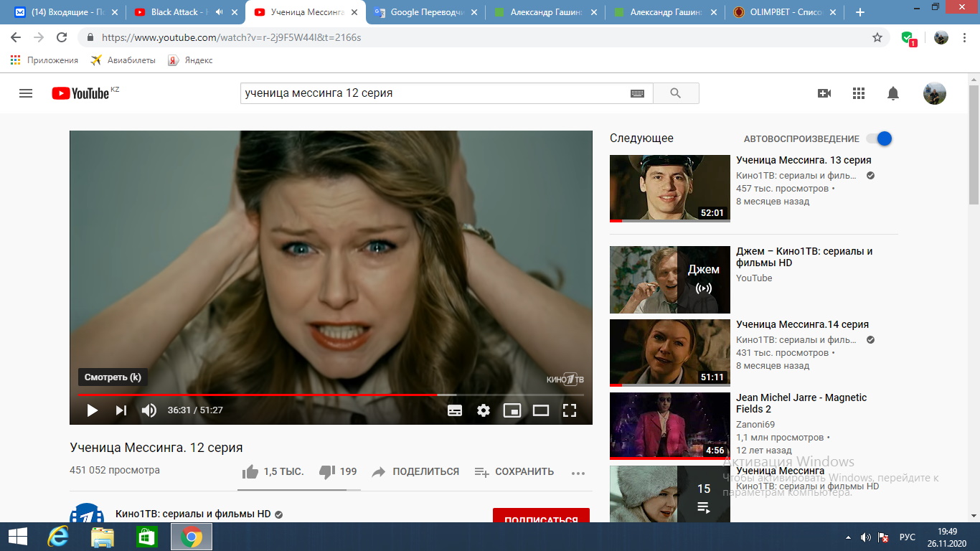
Task: Go back in the browser
Action: [x=16, y=37]
